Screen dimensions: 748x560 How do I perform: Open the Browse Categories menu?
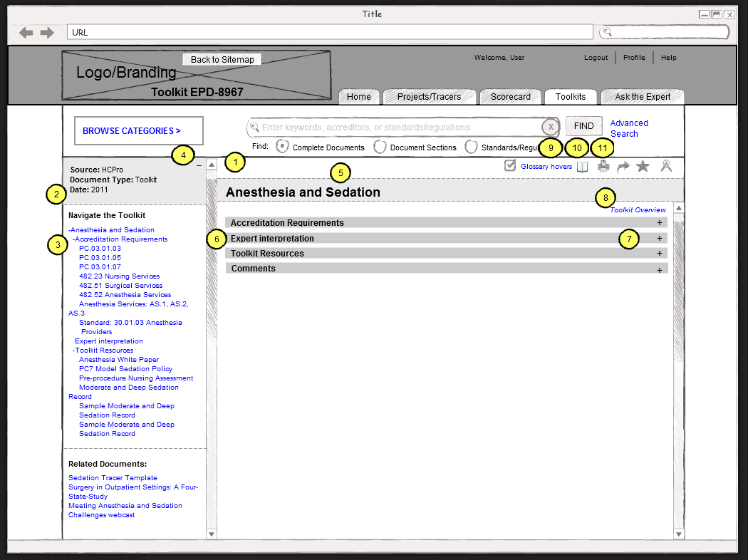[x=139, y=130]
